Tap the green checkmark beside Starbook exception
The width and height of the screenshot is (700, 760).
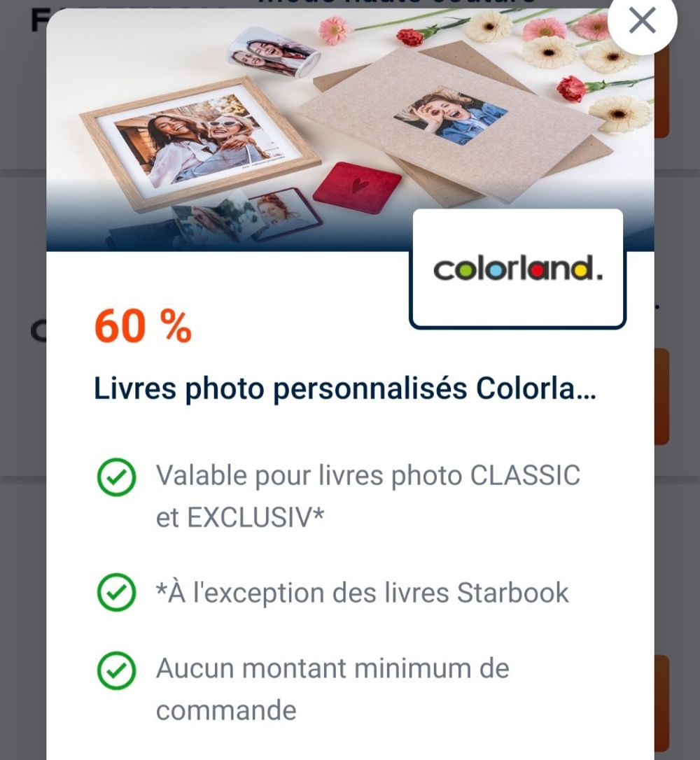pyautogui.click(x=116, y=592)
